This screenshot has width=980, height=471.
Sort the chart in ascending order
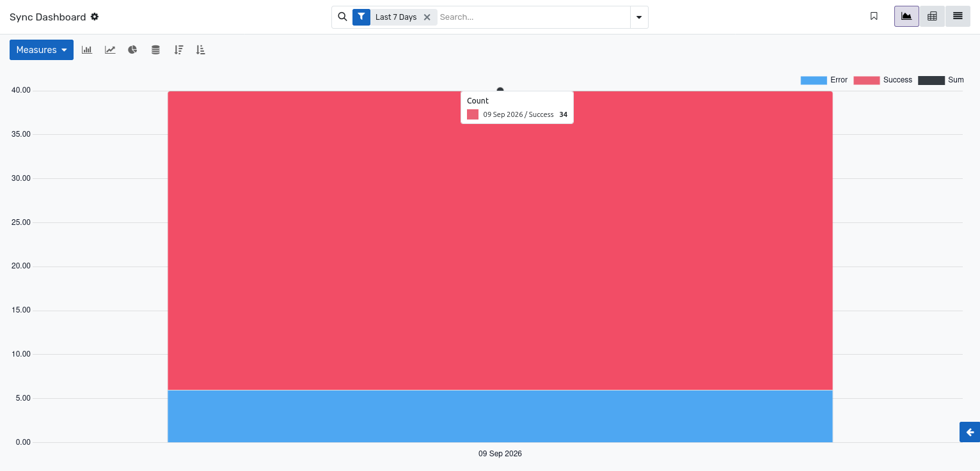click(200, 50)
